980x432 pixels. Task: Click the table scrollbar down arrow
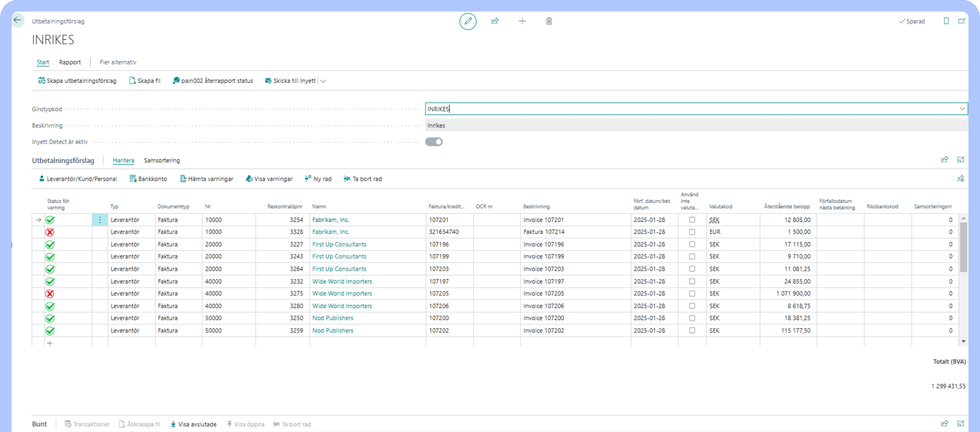[x=963, y=342]
